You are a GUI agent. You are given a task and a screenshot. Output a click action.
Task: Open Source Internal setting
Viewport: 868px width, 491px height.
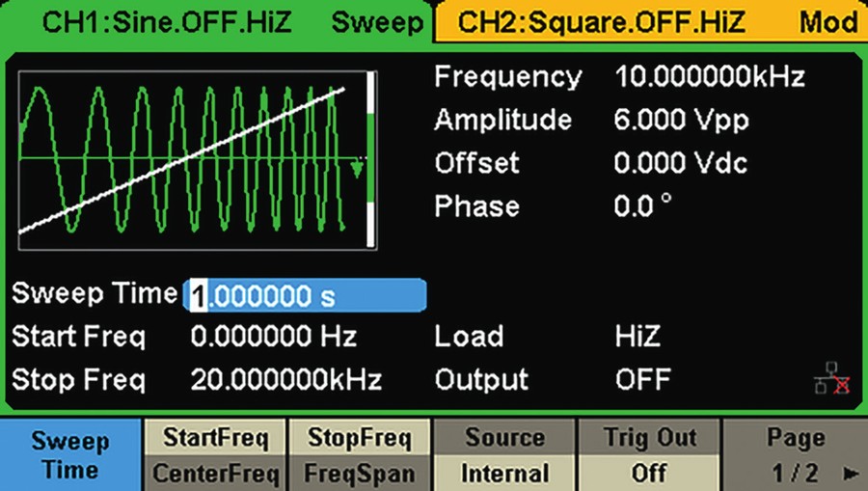point(504,455)
